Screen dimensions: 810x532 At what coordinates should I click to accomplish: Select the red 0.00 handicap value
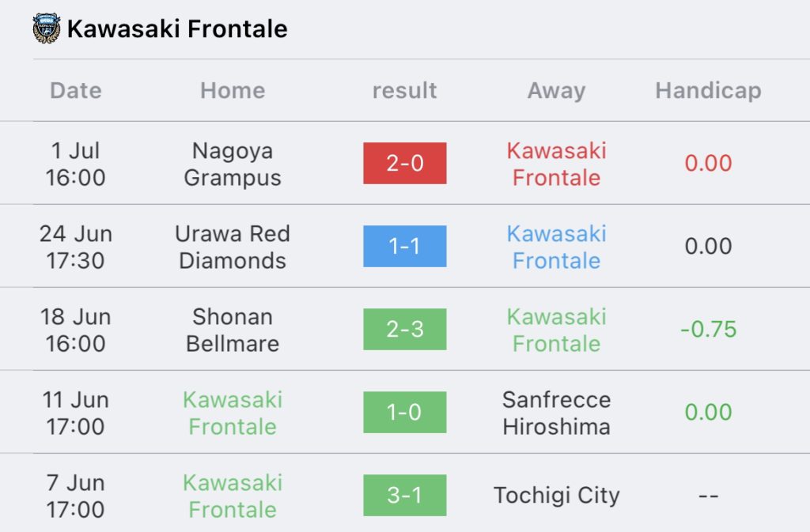click(708, 163)
